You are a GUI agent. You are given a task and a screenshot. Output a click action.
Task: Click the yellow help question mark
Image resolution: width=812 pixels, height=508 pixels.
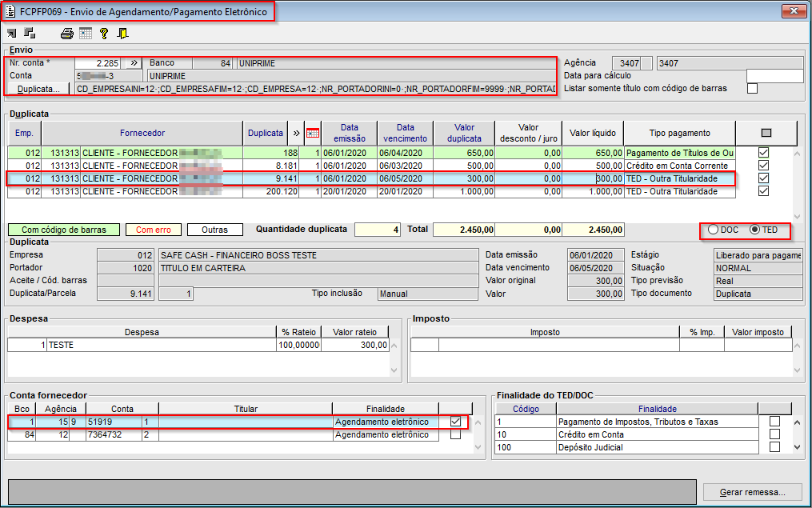click(x=103, y=34)
